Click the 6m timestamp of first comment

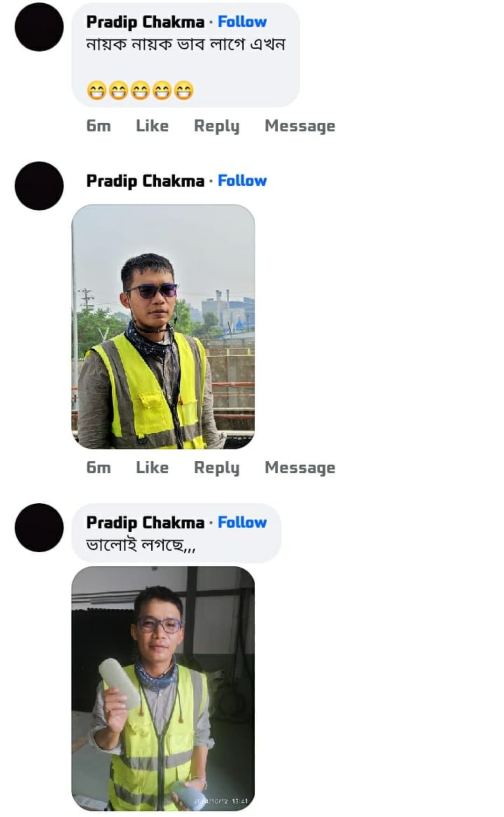pyautogui.click(x=98, y=126)
